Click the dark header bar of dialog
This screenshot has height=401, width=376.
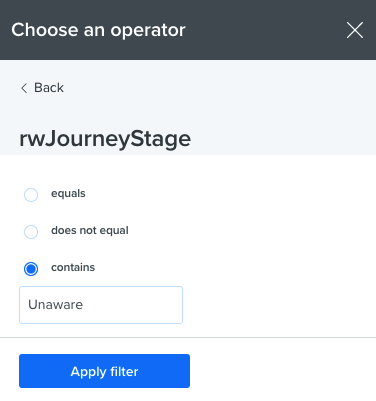coord(188,30)
